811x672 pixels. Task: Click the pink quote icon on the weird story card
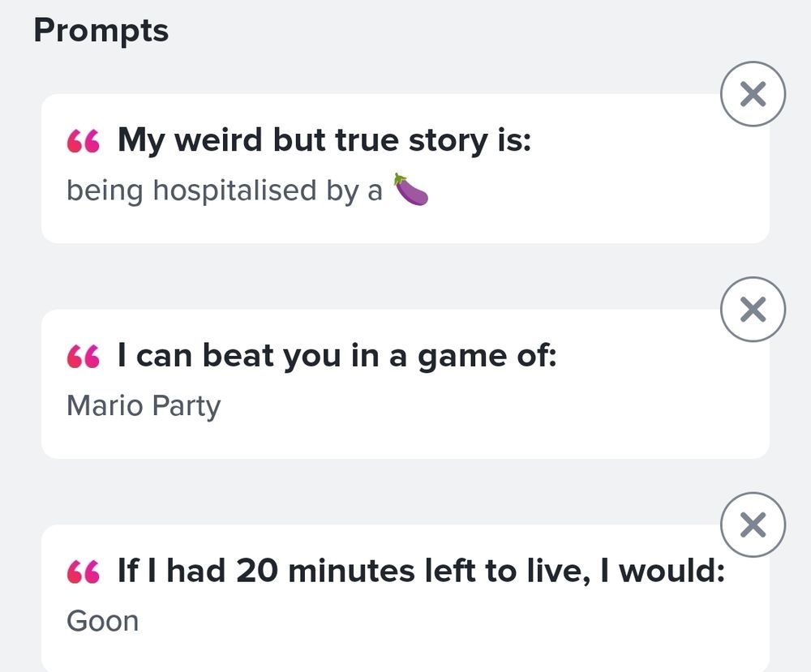tap(83, 142)
